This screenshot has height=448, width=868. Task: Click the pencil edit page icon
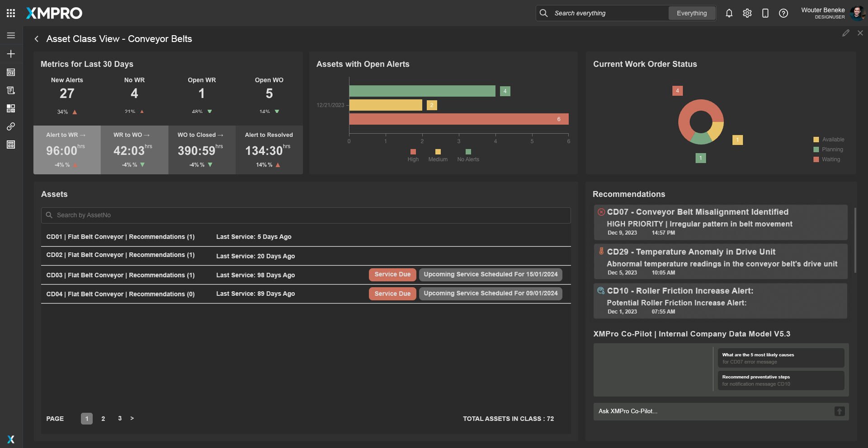click(845, 33)
